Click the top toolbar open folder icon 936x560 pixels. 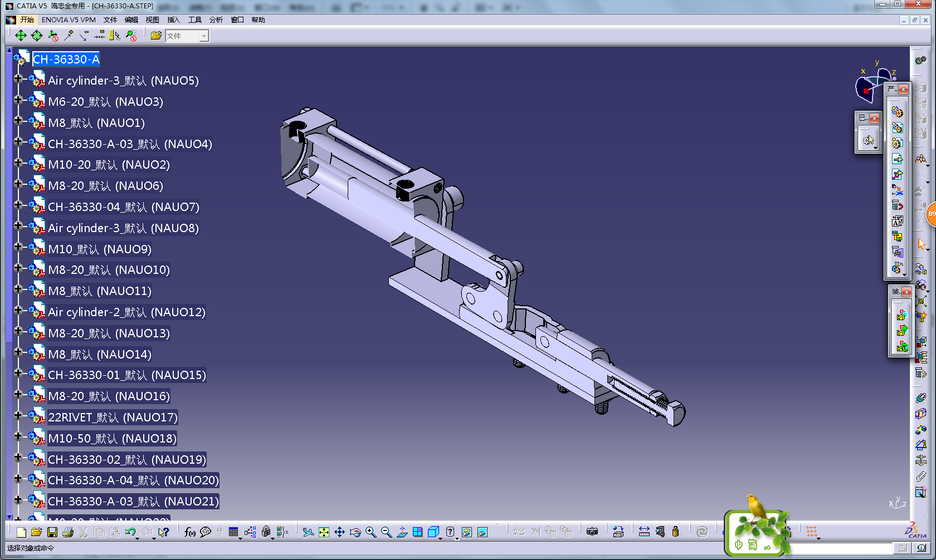click(x=156, y=36)
